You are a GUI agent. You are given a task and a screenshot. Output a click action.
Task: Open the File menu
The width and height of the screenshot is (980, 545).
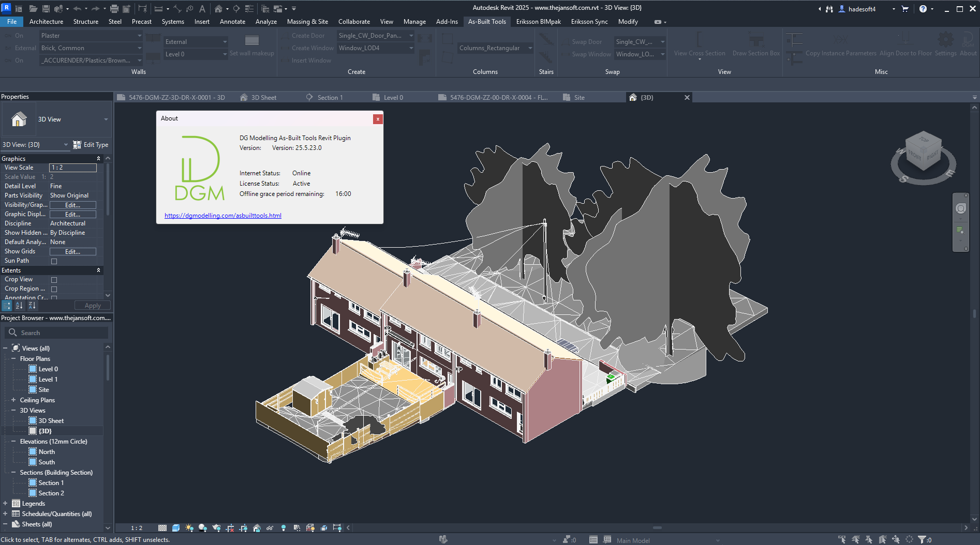click(12, 22)
